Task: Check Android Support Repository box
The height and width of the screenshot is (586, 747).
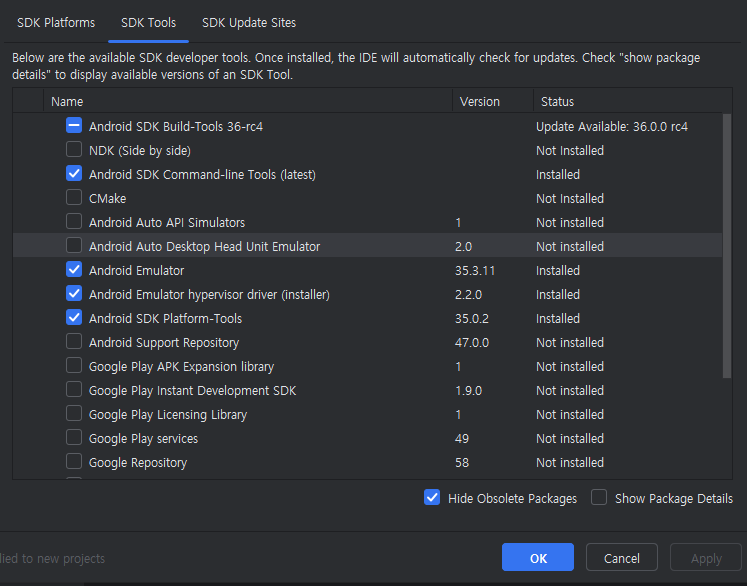Action: click(x=74, y=341)
